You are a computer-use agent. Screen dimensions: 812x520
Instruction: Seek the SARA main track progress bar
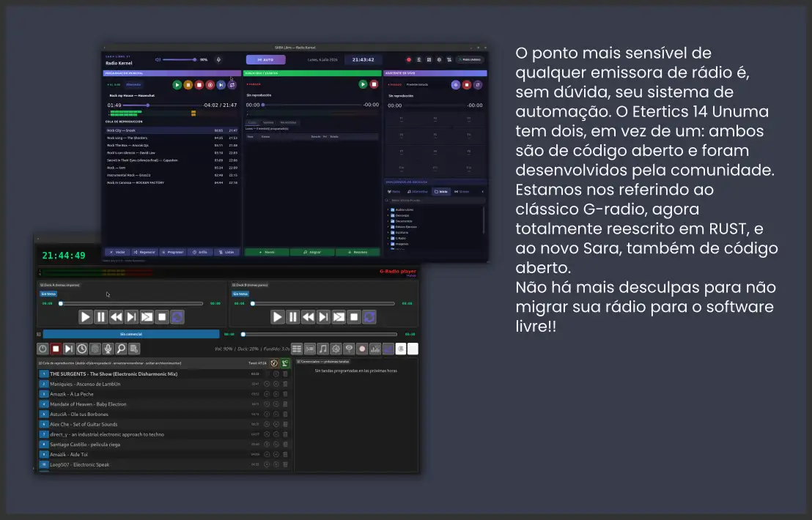(162, 105)
